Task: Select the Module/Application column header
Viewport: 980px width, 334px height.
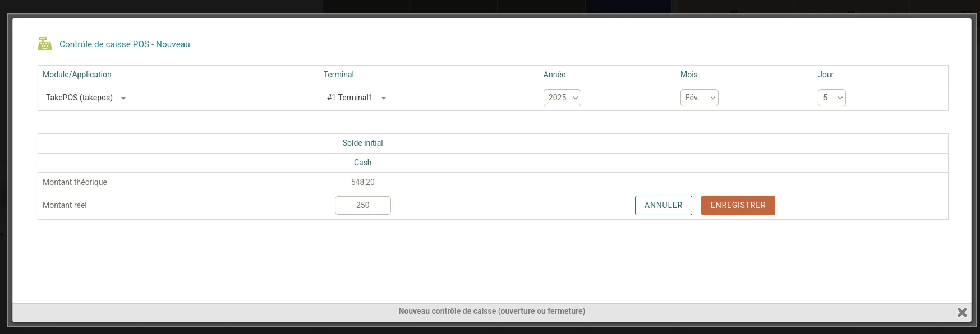Action: (77, 75)
